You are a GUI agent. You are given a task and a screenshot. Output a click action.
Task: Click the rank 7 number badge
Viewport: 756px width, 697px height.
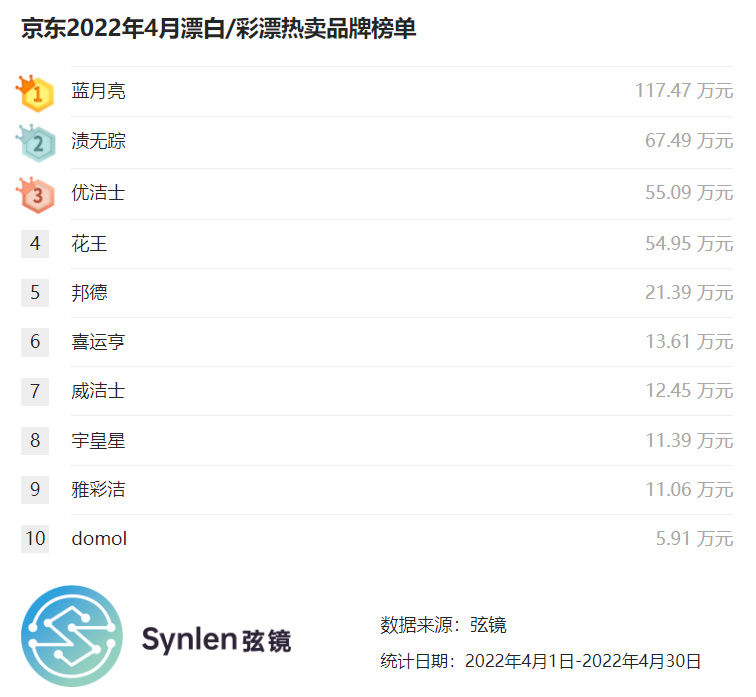35,391
